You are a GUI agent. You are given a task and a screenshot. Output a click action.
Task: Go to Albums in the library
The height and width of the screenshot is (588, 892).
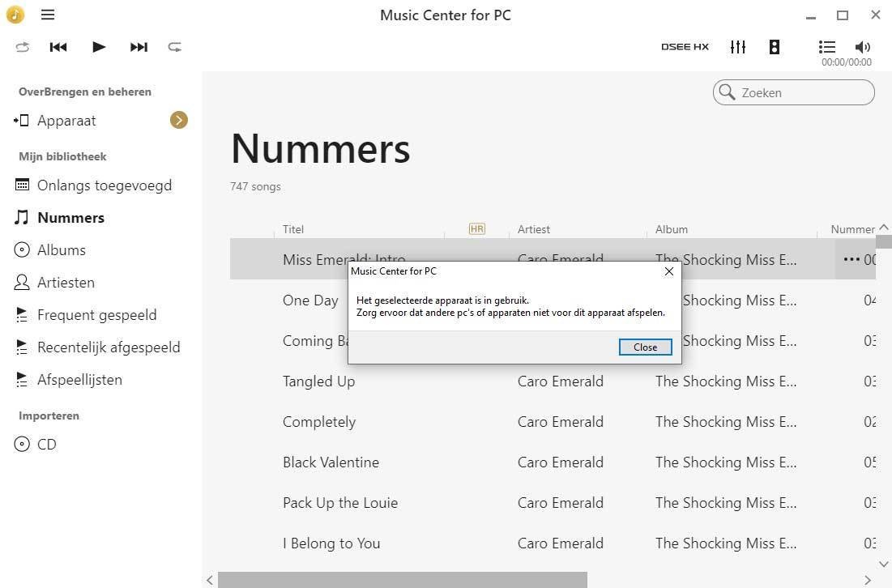62,250
